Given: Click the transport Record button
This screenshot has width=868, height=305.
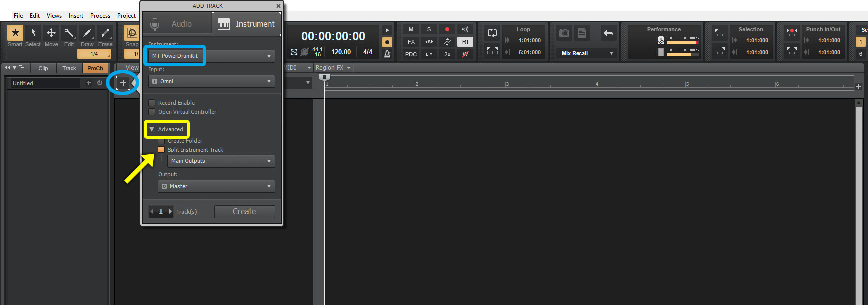Looking at the screenshot, I should coord(387,42).
